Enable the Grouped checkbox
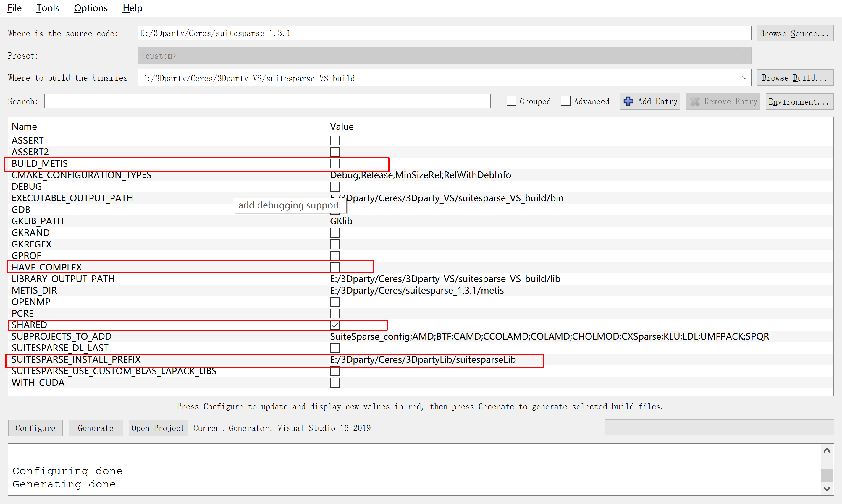Screen dimensions: 842x504 (511, 101)
